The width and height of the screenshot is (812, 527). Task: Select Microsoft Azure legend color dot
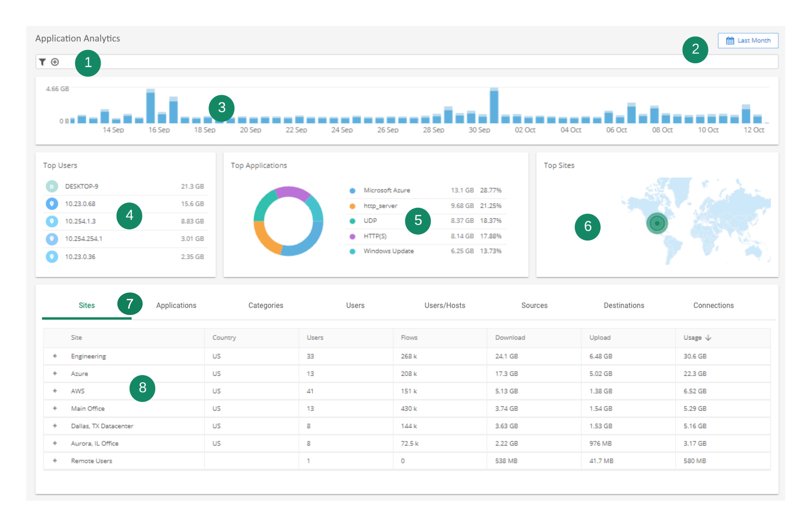coord(352,190)
